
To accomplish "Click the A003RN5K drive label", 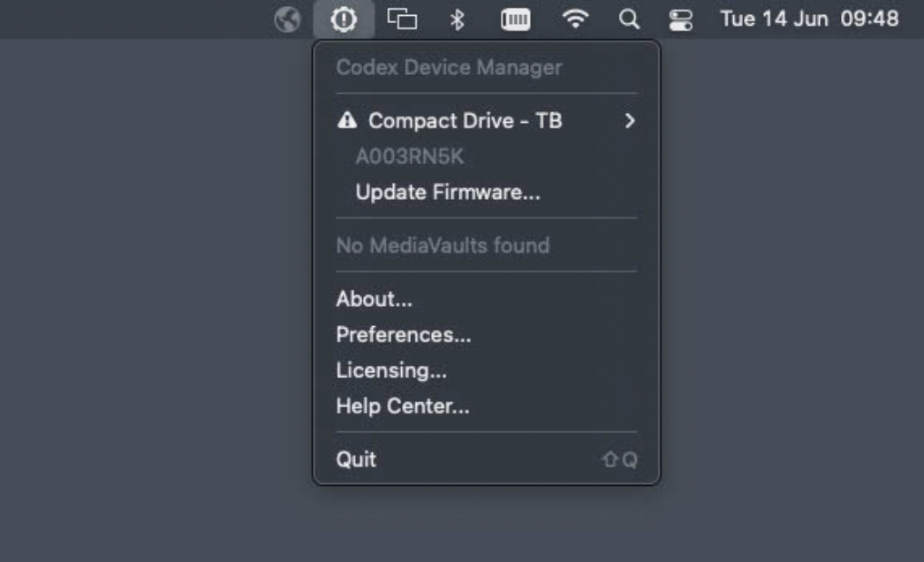I will (410, 156).
